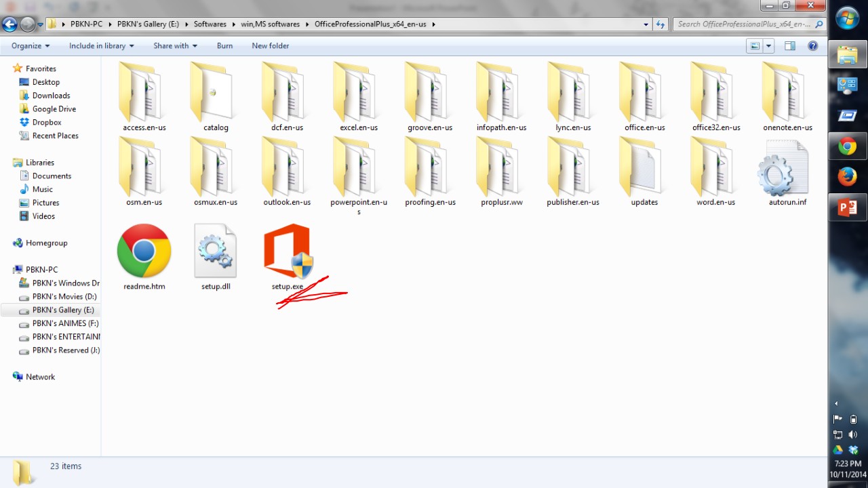Create a New folder
The height and width of the screenshot is (488, 868).
coord(270,46)
